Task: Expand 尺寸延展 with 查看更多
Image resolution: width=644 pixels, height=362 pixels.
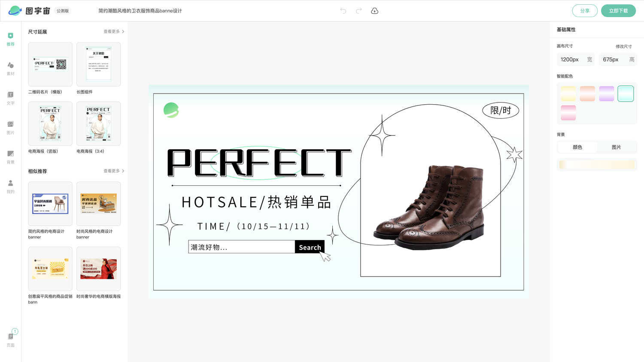Action: pyautogui.click(x=114, y=32)
